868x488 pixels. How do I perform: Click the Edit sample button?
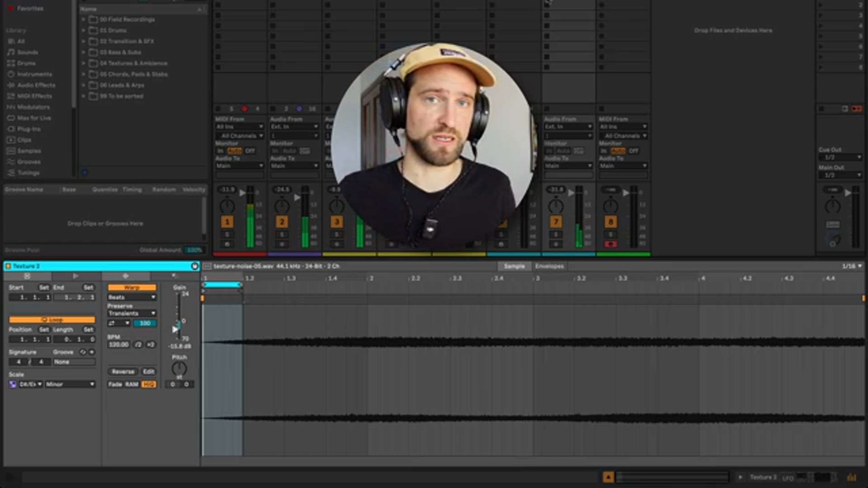(x=149, y=371)
